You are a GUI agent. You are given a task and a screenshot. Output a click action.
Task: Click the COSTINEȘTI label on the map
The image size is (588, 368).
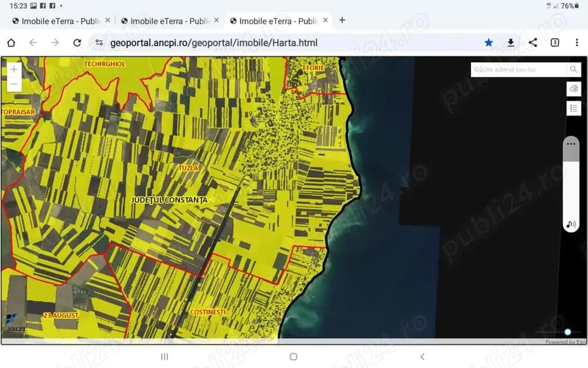[208, 312]
